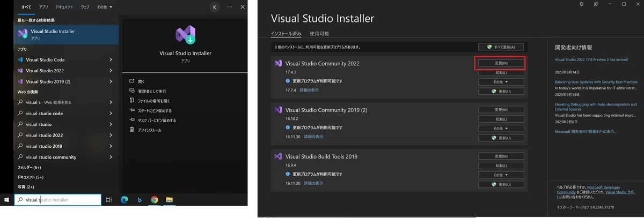This screenshot has height=218, width=644.
Task: Open その他 dropdown for Build Tools 2019
Action: (x=501, y=175)
